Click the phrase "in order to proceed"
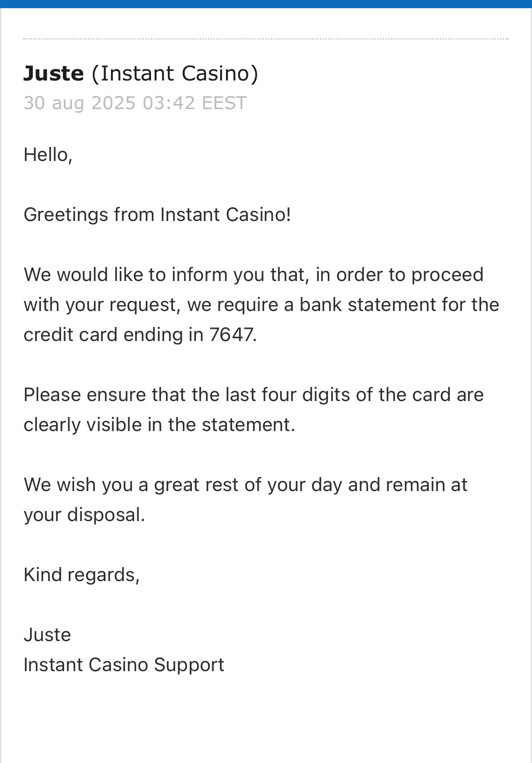This screenshot has height=763, width=532. coord(399,275)
